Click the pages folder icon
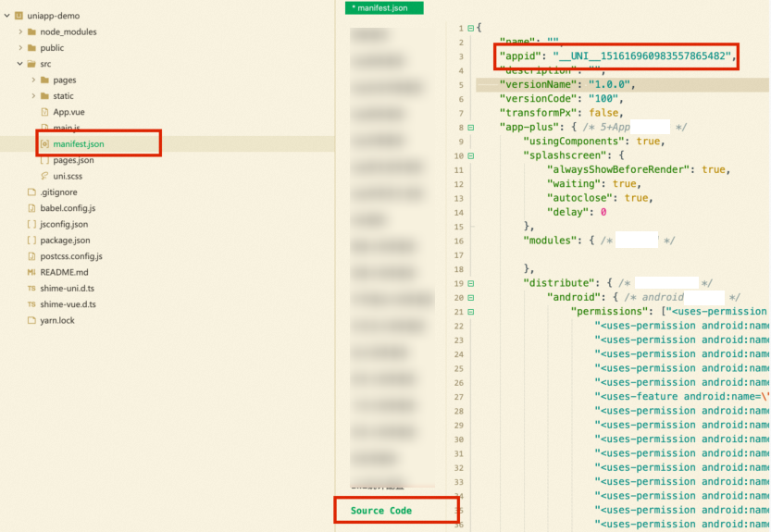Viewport: 771px width, 532px height. [x=44, y=80]
